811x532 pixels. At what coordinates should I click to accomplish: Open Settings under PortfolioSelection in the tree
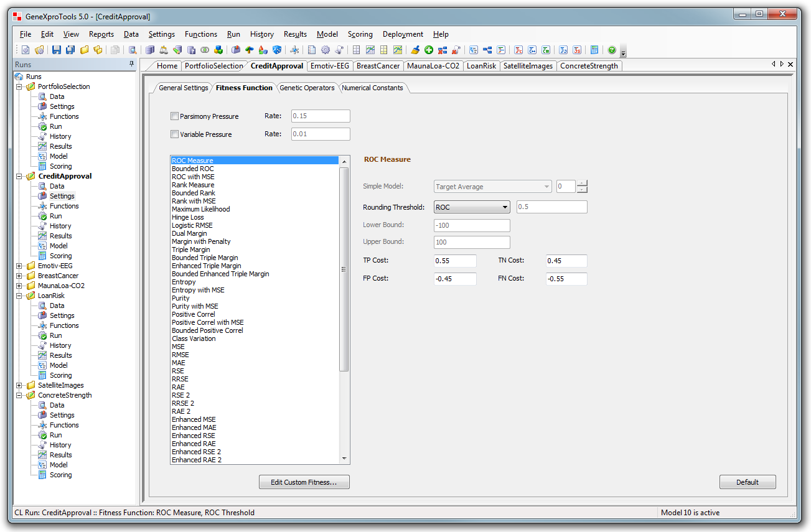pyautogui.click(x=62, y=106)
